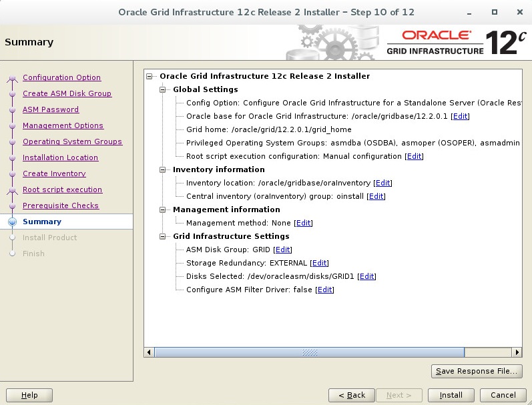Select the current Summary step
This screenshot has height=405, width=532.
pyautogui.click(x=42, y=222)
